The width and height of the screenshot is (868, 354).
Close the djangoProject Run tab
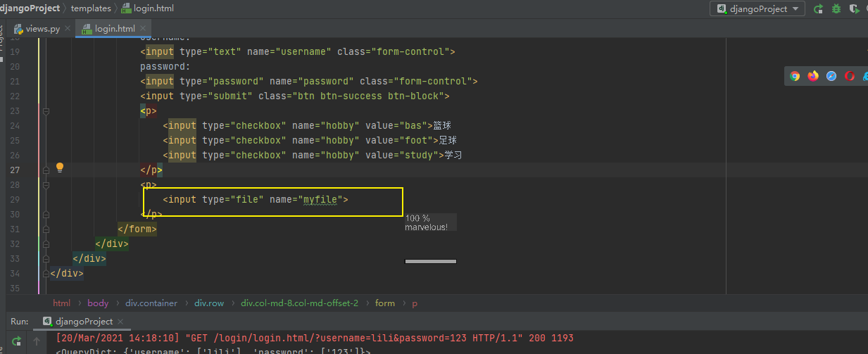(122, 322)
